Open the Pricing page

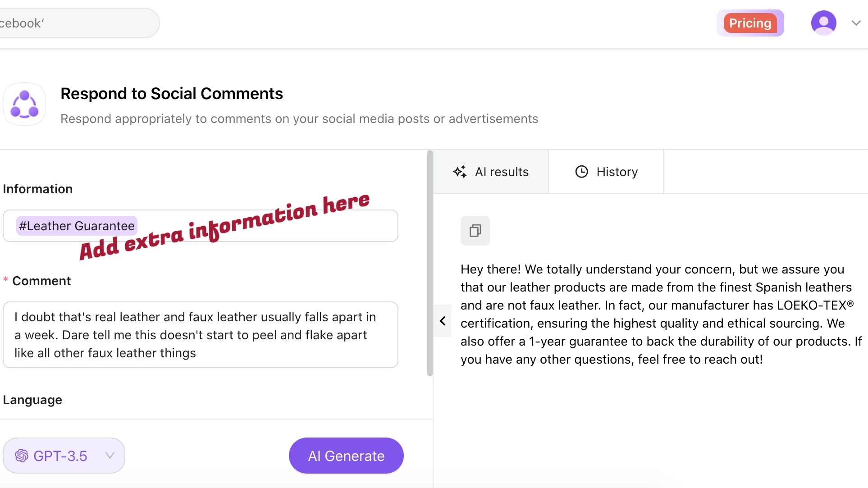click(x=749, y=23)
